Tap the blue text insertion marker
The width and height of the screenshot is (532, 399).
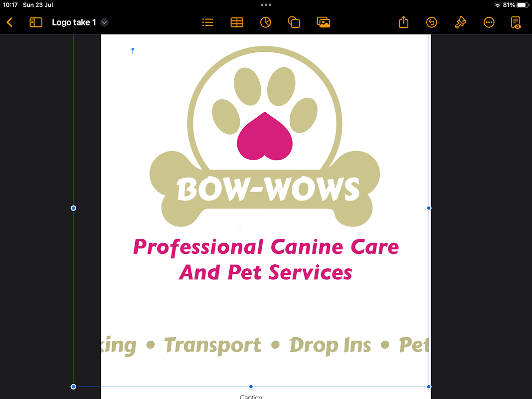(133, 51)
